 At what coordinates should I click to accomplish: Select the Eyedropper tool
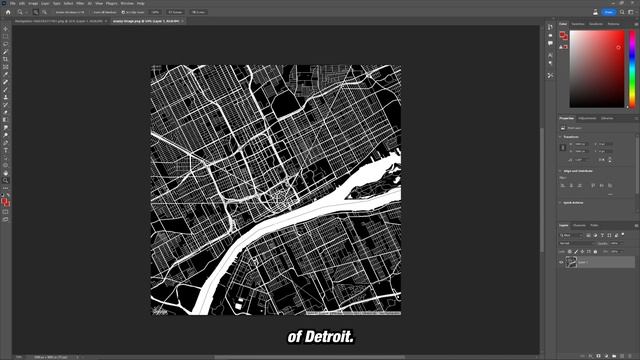pos(5,75)
